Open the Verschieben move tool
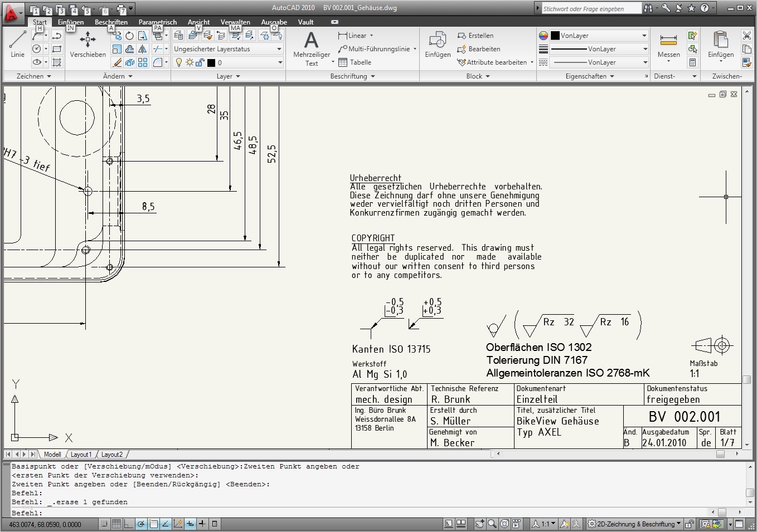757x532 pixels. click(87, 45)
